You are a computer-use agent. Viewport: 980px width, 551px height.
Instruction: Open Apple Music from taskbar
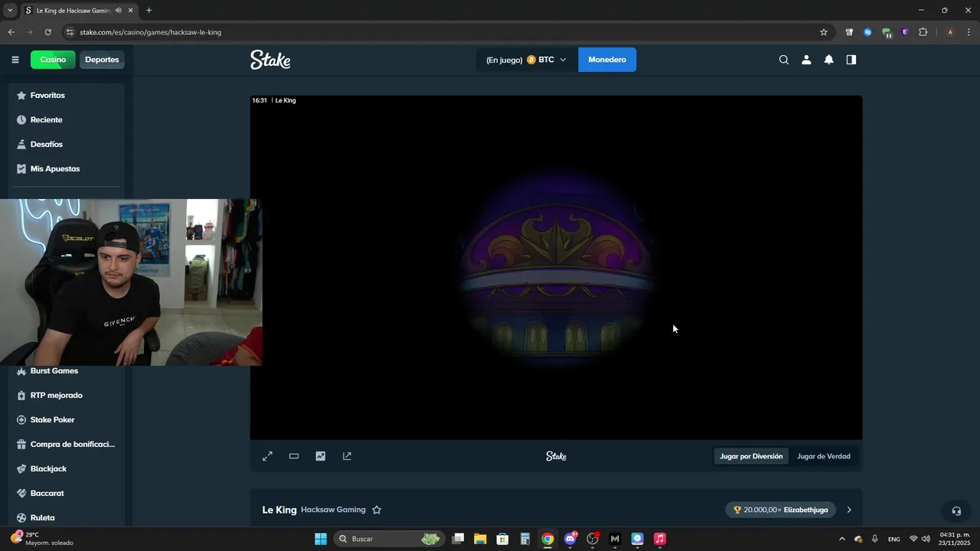tap(660, 539)
